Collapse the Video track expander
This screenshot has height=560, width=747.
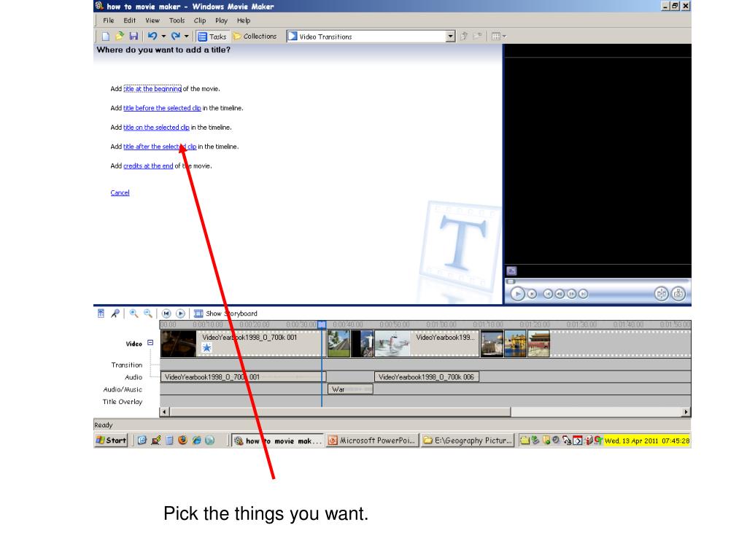[150, 343]
